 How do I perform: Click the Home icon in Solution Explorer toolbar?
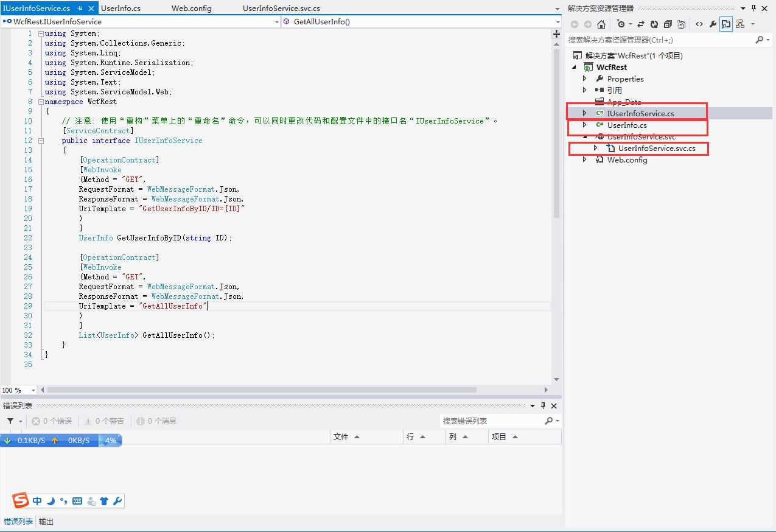[x=601, y=24]
